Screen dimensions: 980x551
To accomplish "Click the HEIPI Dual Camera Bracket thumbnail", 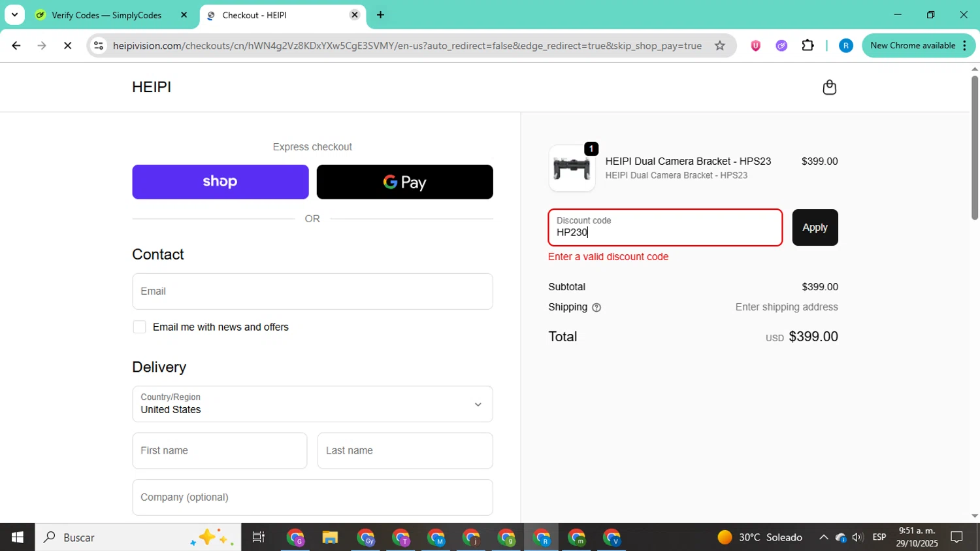I will pyautogui.click(x=572, y=169).
